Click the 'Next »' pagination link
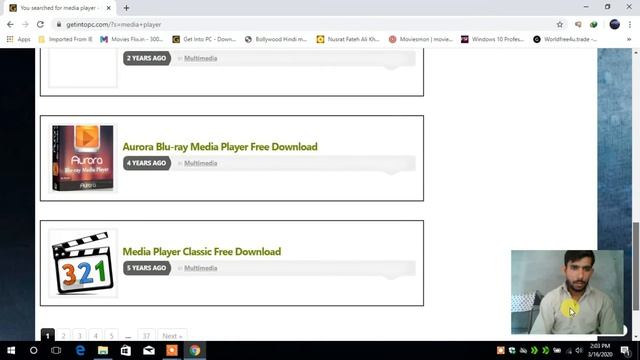Screen dimensions: 640x360 [x=172, y=335]
